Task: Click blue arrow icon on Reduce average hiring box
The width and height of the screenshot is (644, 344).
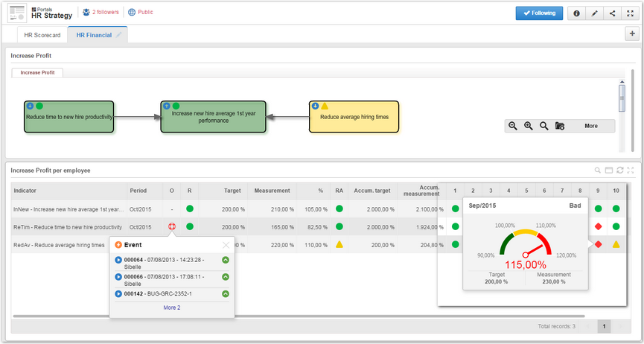Action: (x=315, y=106)
